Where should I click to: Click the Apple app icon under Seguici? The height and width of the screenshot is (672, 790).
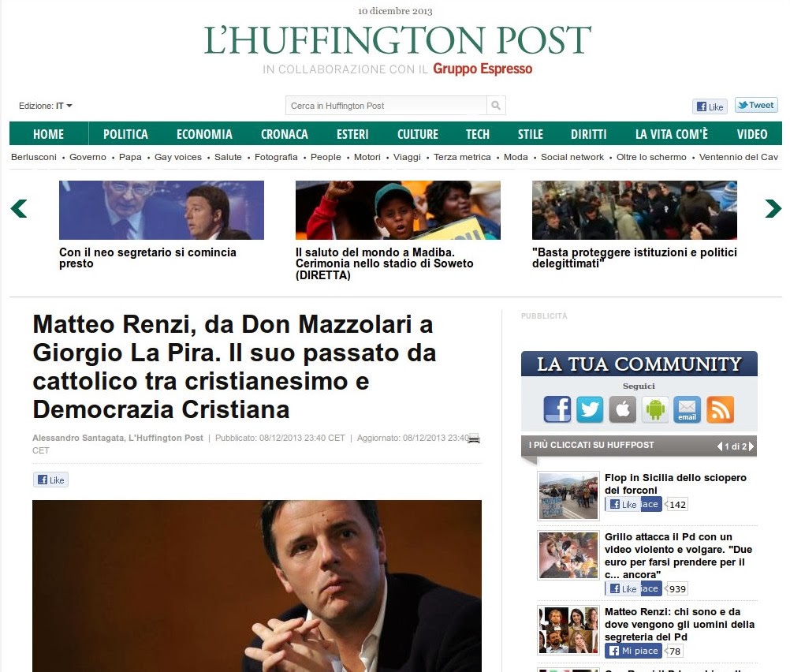tap(622, 409)
